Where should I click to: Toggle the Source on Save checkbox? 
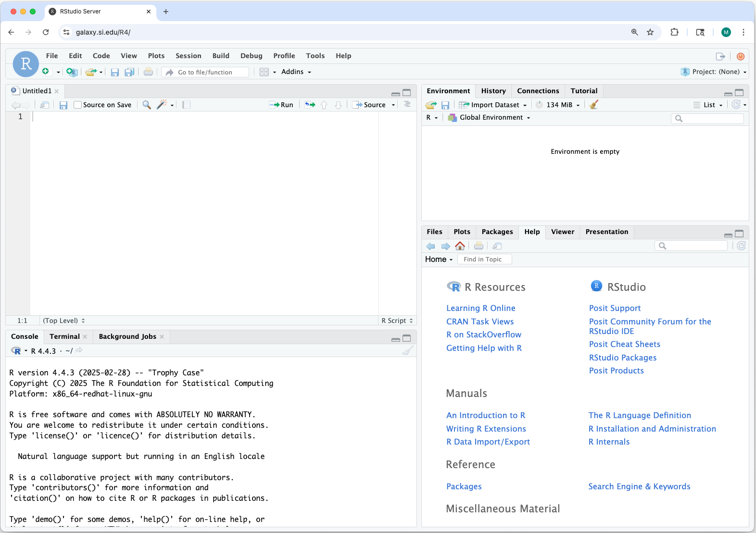pos(77,105)
